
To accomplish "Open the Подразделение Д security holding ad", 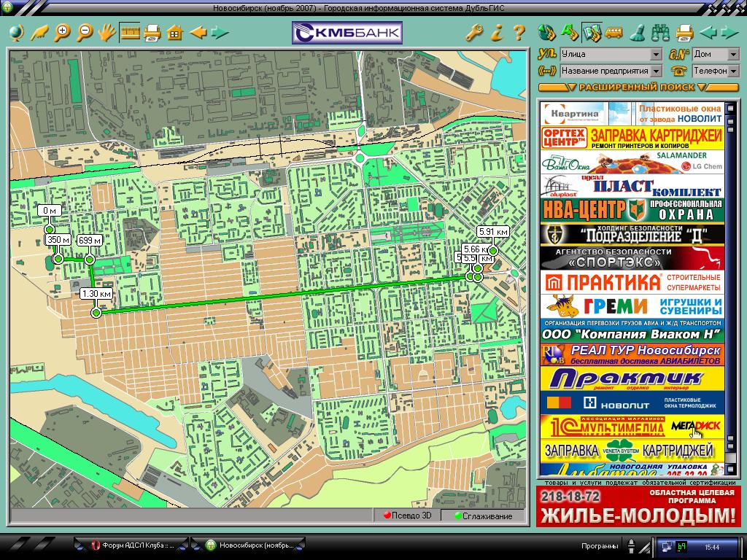I will (x=632, y=234).
